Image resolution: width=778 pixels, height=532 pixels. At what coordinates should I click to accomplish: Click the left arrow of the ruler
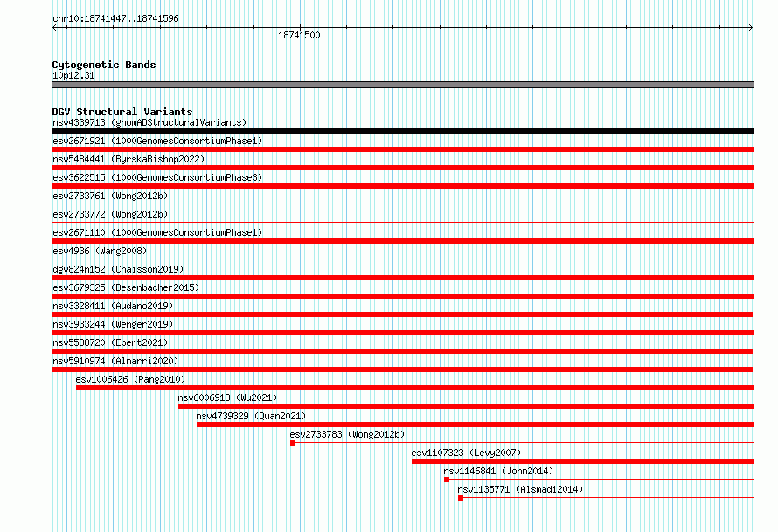tap(54, 28)
